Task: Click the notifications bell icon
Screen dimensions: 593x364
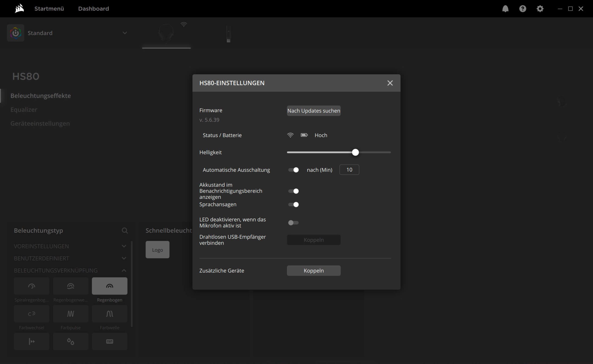Action: click(505, 9)
